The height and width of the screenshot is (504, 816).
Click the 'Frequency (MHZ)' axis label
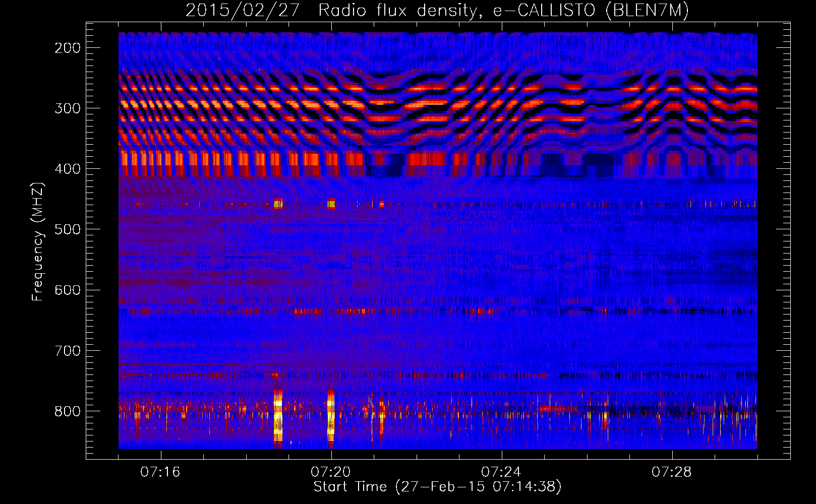pos(38,241)
